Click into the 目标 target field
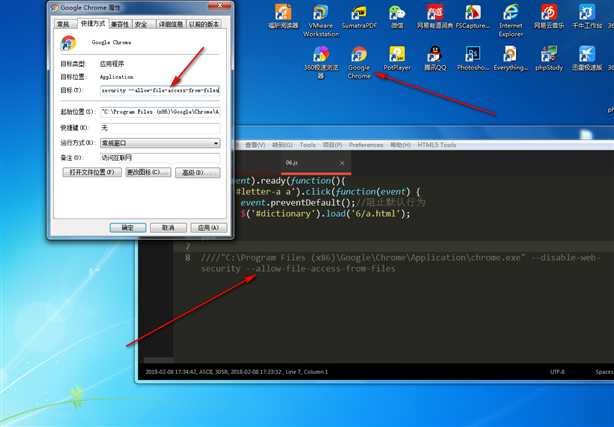 click(160, 90)
